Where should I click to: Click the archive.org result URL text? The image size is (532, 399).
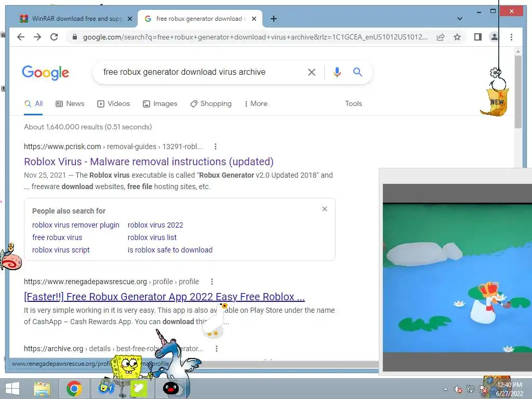[x=114, y=349]
